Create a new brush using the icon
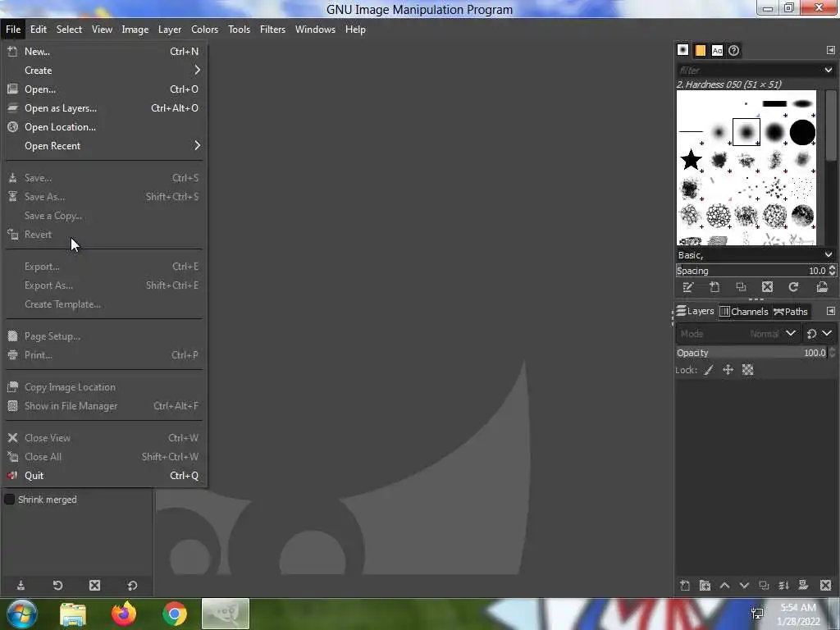The image size is (840, 630). point(714,287)
